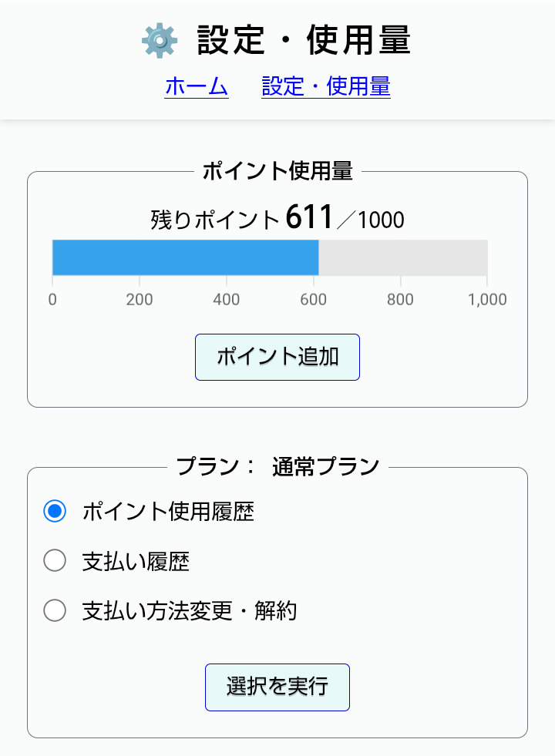Image resolution: width=555 pixels, height=756 pixels.
Task: Click the gray unfilled part of the points bar
Action: pyautogui.click(x=403, y=257)
